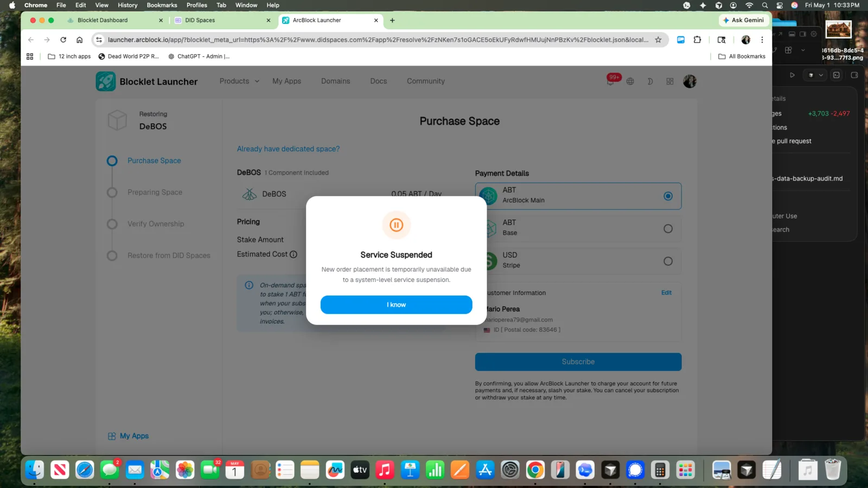Screen dimensions: 868x488
Task: Select USD Stripe payment radio
Action: coord(668,261)
